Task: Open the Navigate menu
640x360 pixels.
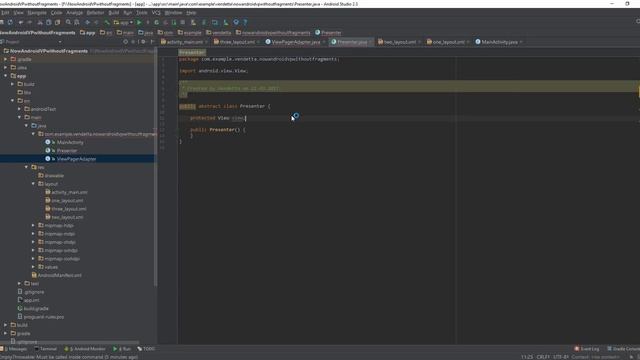Action: [x=37, y=13]
